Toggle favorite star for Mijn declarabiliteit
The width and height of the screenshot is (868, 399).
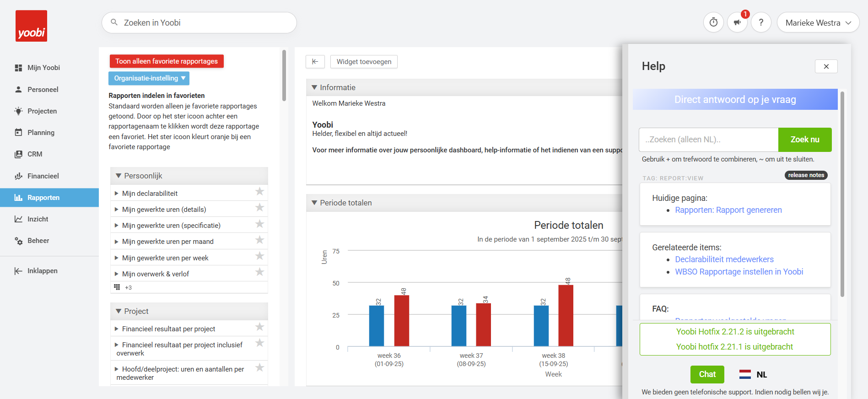(x=259, y=192)
